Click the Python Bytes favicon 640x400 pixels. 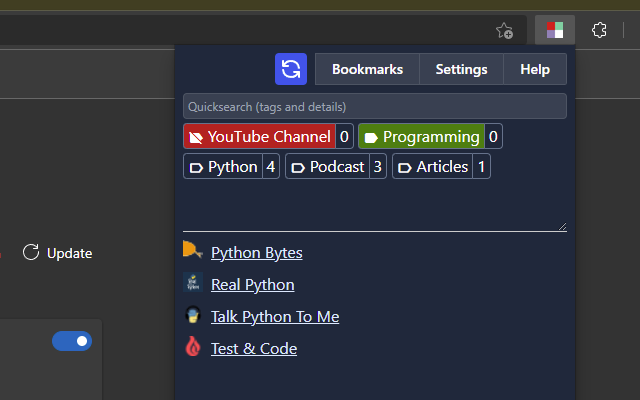tap(193, 250)
